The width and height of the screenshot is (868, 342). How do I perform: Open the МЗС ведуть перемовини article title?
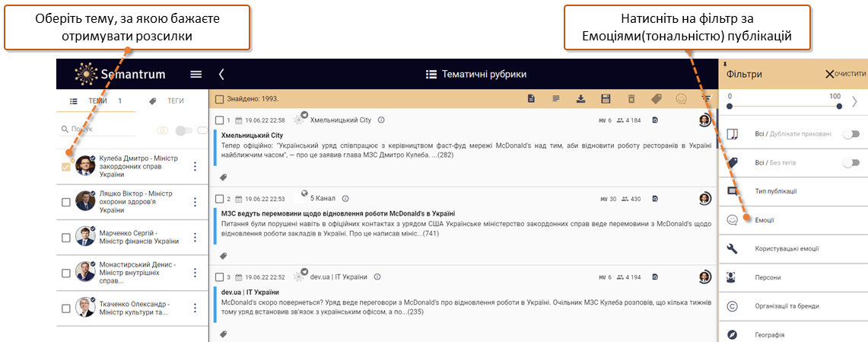pyautogui.click(x=338, y=213)
